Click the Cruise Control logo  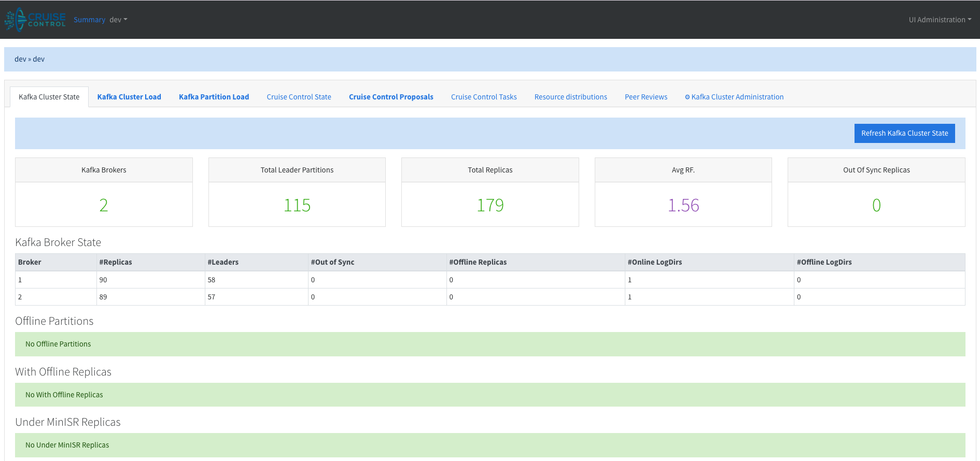pos(35,20)
